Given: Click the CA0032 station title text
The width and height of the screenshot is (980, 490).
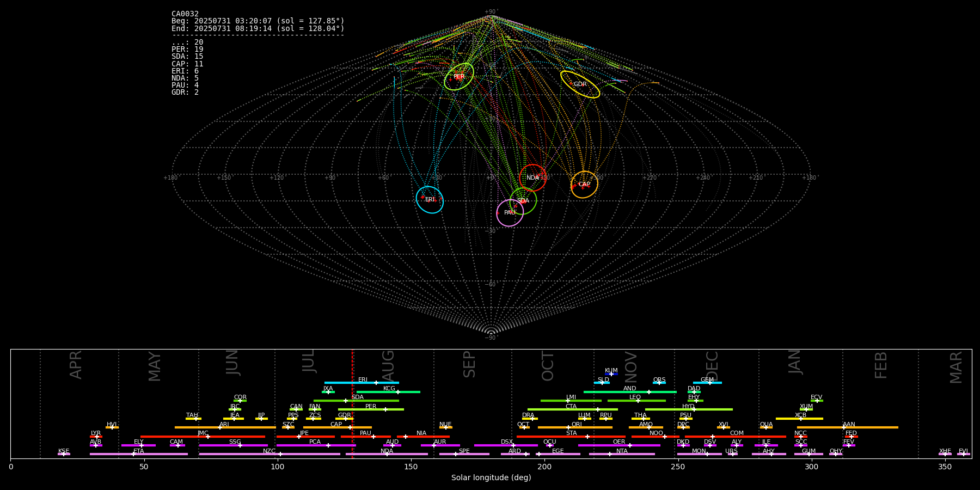Looking at the screenshot, I should [x=185, y=14].
